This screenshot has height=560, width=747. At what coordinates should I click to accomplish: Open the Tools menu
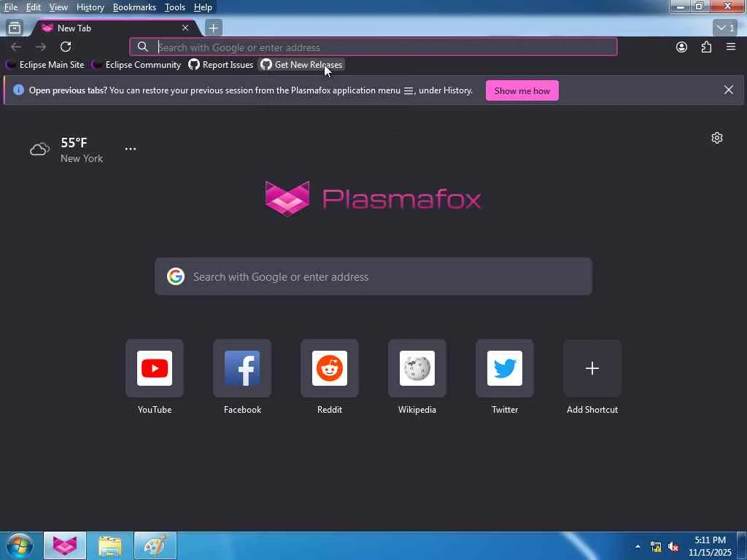point(175,7)
